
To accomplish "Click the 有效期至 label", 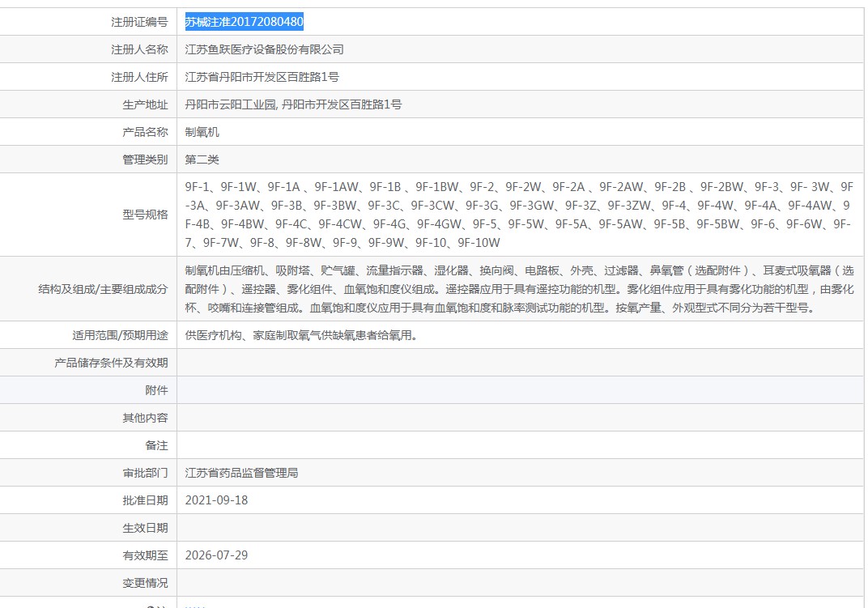I will (145, 555).
